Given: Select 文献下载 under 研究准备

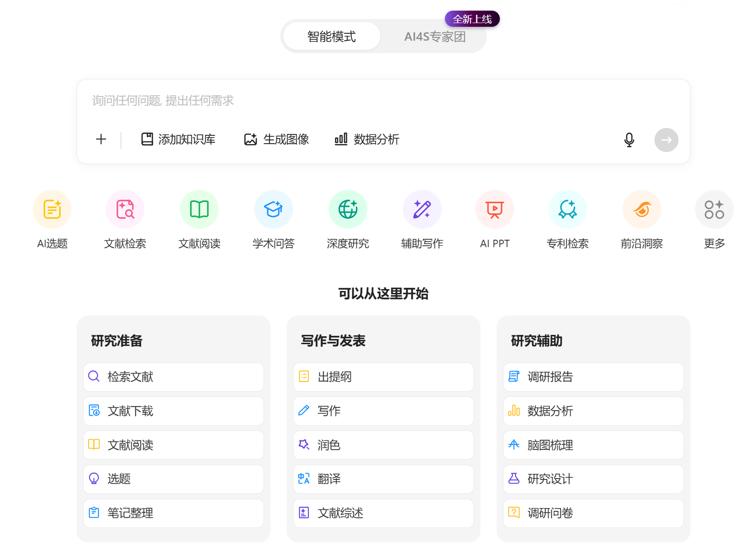Looking at the screenshot, I should pos(174,411).
